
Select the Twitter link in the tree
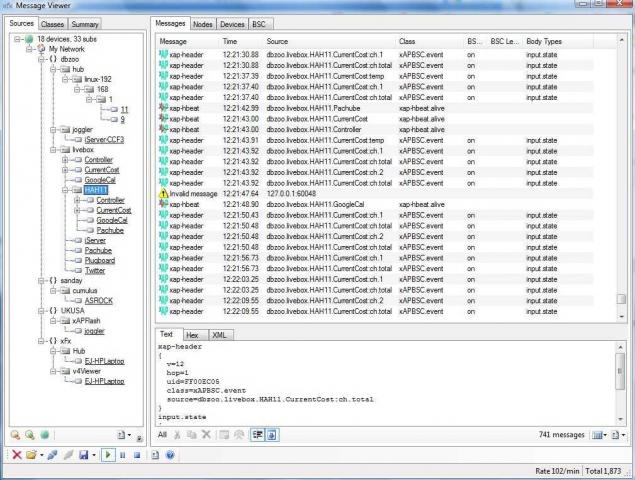95,271
